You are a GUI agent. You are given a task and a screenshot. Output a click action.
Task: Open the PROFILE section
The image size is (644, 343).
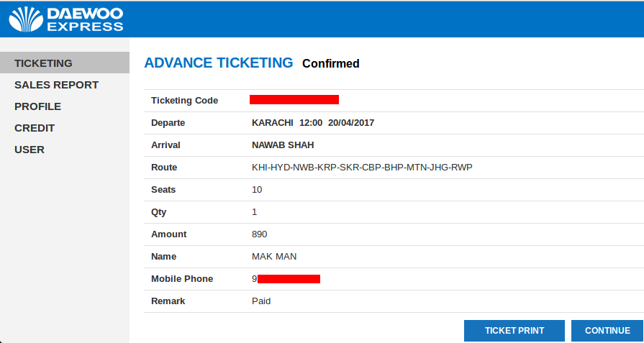click(x=37, y=106)
